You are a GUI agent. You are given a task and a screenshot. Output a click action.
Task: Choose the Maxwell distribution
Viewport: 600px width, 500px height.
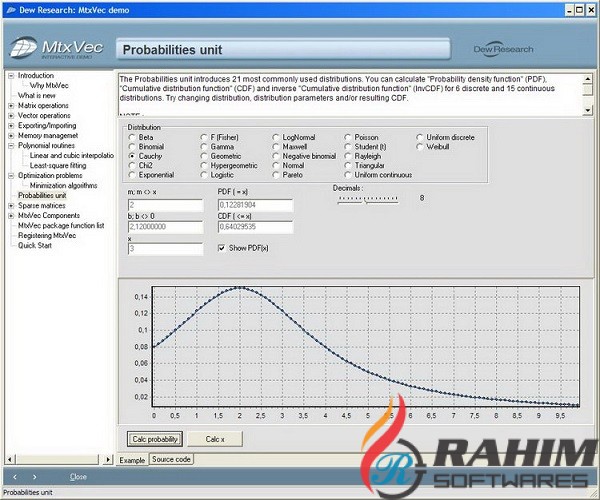click(x=290, y=147)
